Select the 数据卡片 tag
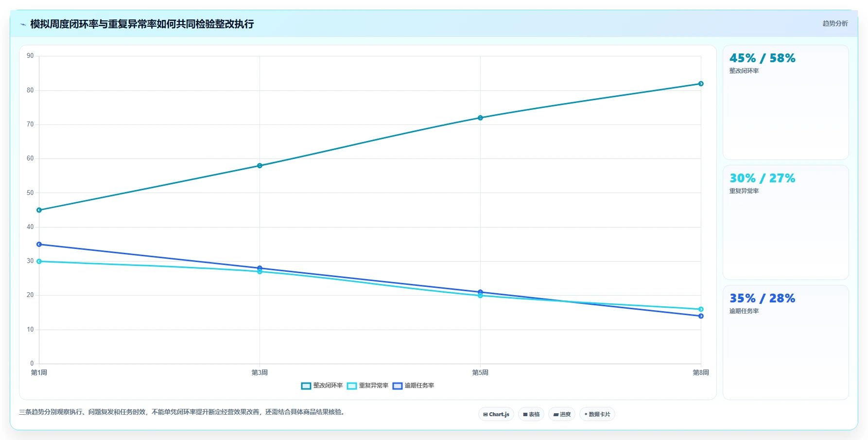The height and width of the screenshot is (440, 868). (x=597, y=414)
